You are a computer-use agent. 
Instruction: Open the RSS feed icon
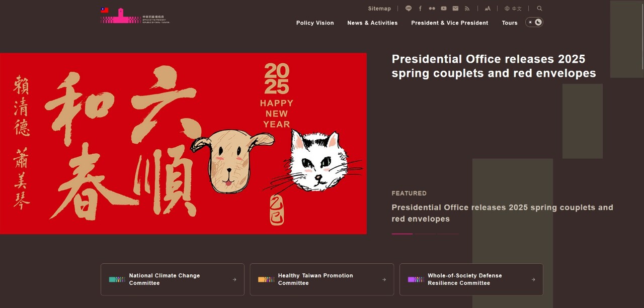tap(467, 9)
